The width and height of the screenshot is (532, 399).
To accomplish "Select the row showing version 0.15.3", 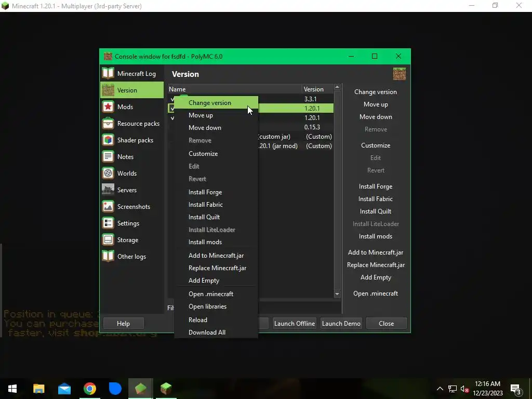I will click(251, 127).
